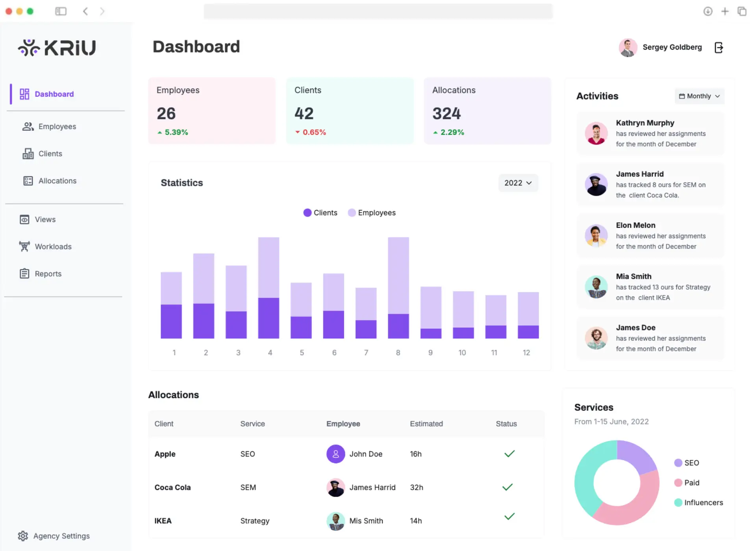Click the Reports icon in sidebar
The width and height of the screenshot is (756, 551).
[24, 273]
